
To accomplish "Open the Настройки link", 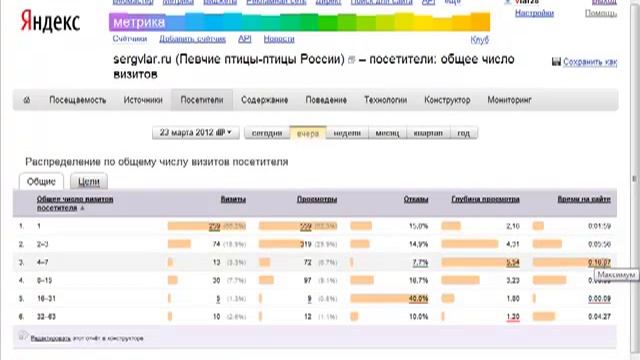I will pos(534,13).
